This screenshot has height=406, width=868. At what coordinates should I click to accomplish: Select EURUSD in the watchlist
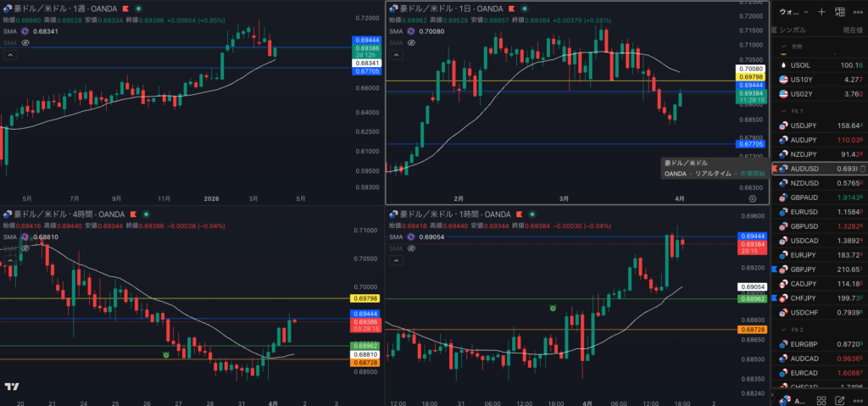(x=820, y=212)
